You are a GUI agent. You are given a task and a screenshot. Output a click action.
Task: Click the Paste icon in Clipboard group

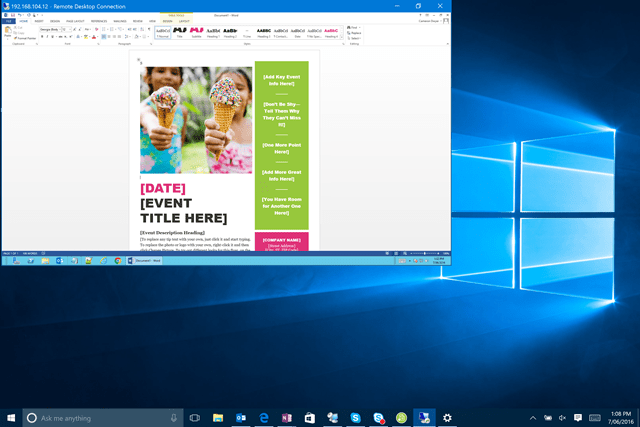(9, 32)
